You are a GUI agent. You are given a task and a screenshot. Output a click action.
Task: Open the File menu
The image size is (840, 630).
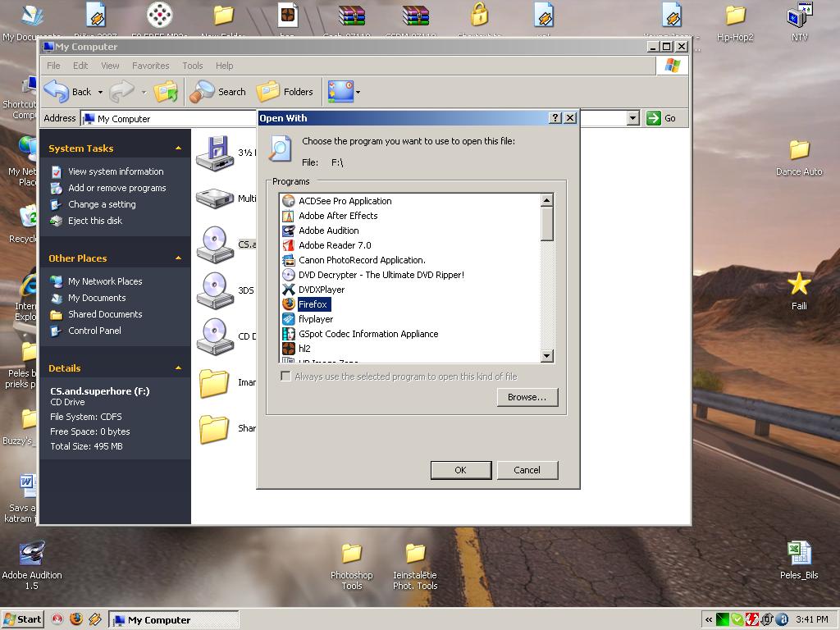tap(53, 66)
